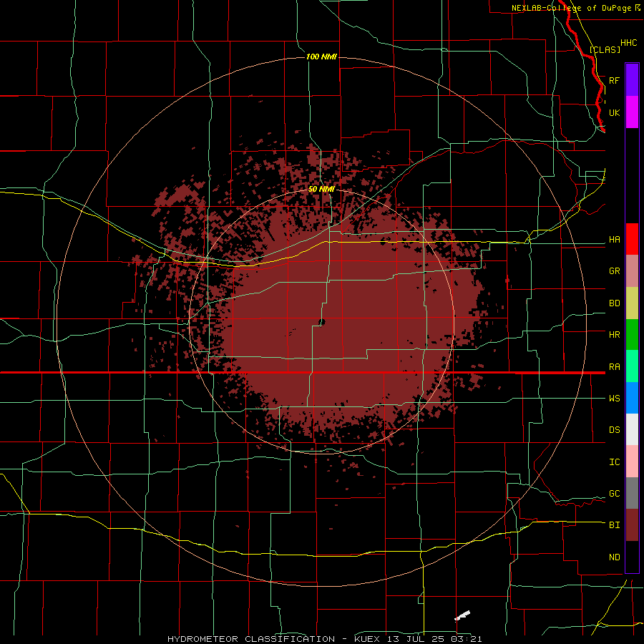This screenshot has width=644, height=644.
Task: Click the HHC product label
Action: tap(628, 43)
